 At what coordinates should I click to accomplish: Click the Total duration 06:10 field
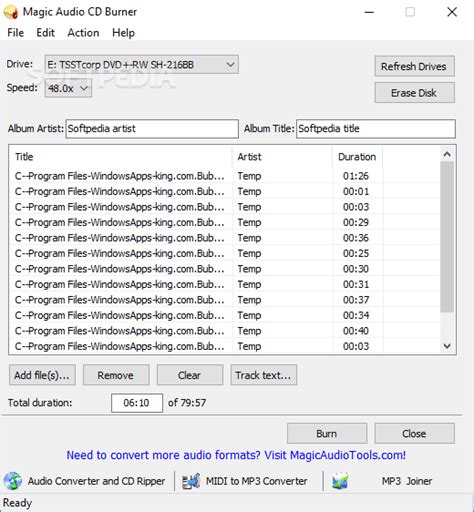(x=137, y=403)
